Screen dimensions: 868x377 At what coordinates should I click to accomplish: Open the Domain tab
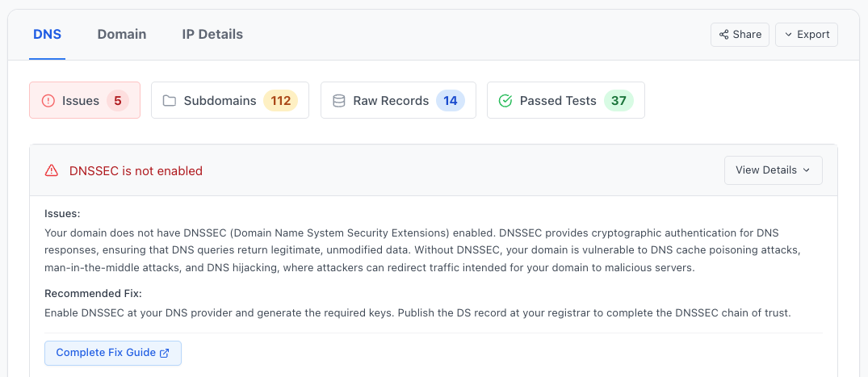pos(122,35)
